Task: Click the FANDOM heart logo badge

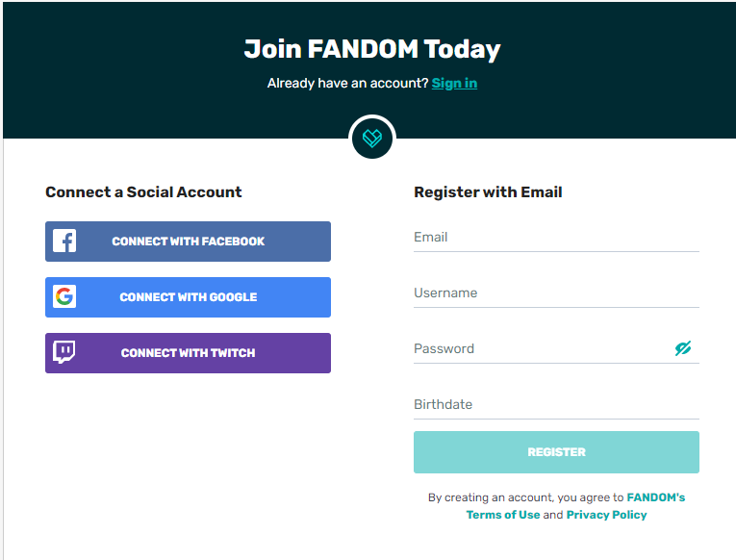Action: click(372, 138)
